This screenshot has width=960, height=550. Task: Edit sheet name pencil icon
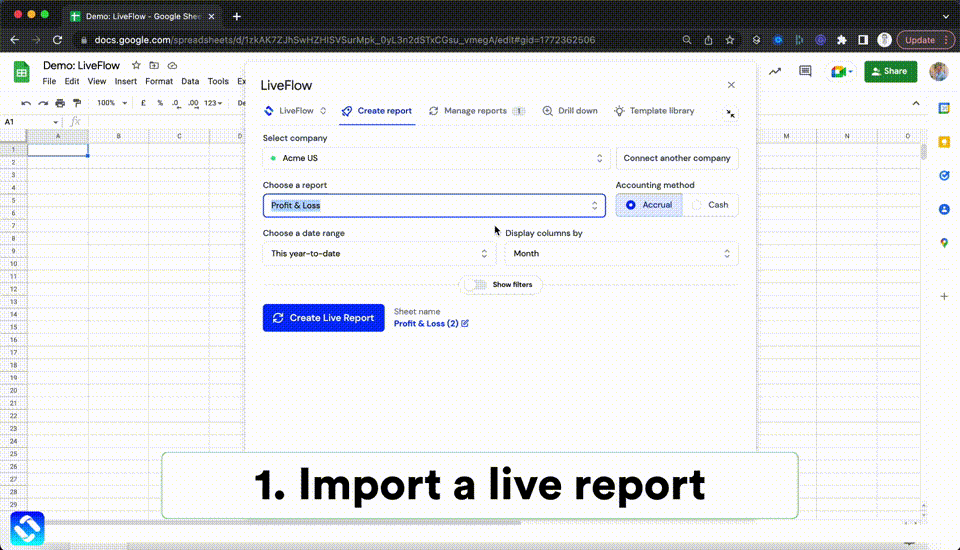click(x=465, y=323)
